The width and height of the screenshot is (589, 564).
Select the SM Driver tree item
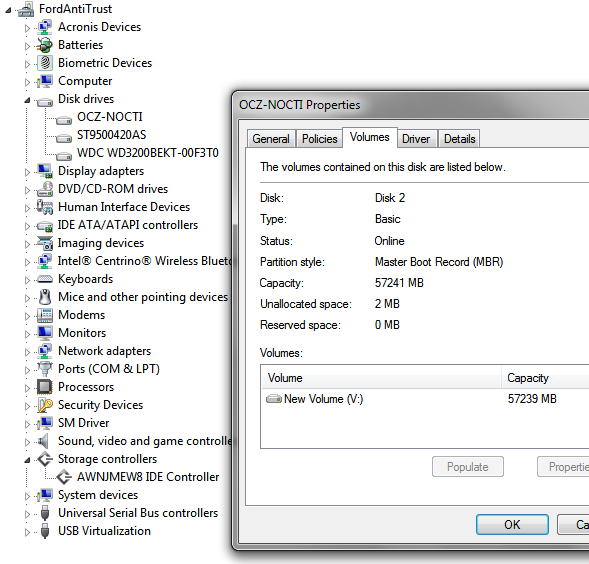point(83,423)
